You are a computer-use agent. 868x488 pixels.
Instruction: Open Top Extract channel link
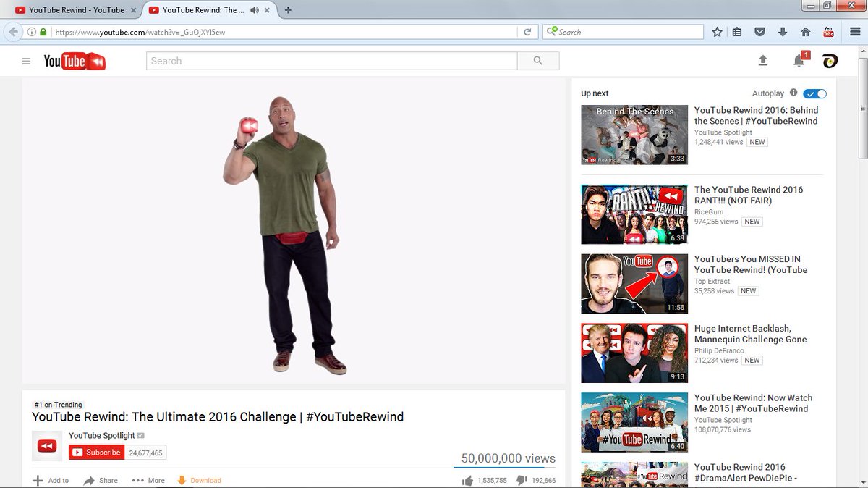pos(712,282)
